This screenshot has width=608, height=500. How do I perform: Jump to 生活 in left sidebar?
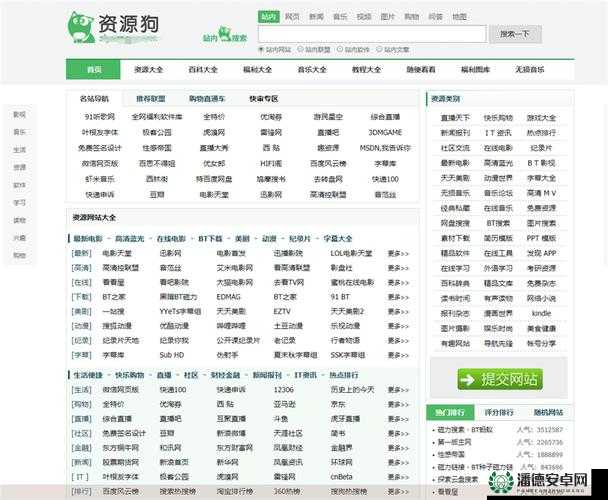[19, 150]
